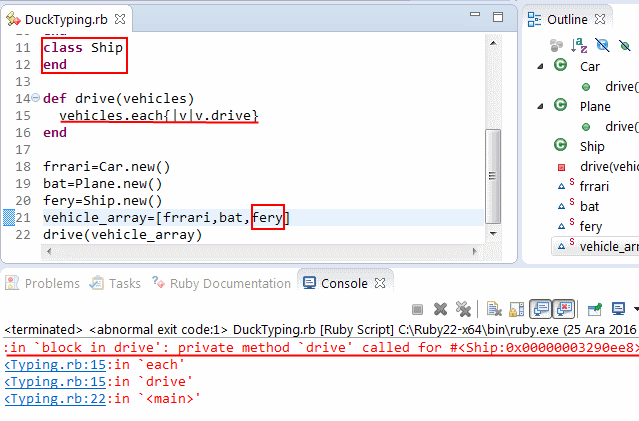The image size is (639, 421).
Task: Select Ship class icon in Outline
Action: pos(560,145)
